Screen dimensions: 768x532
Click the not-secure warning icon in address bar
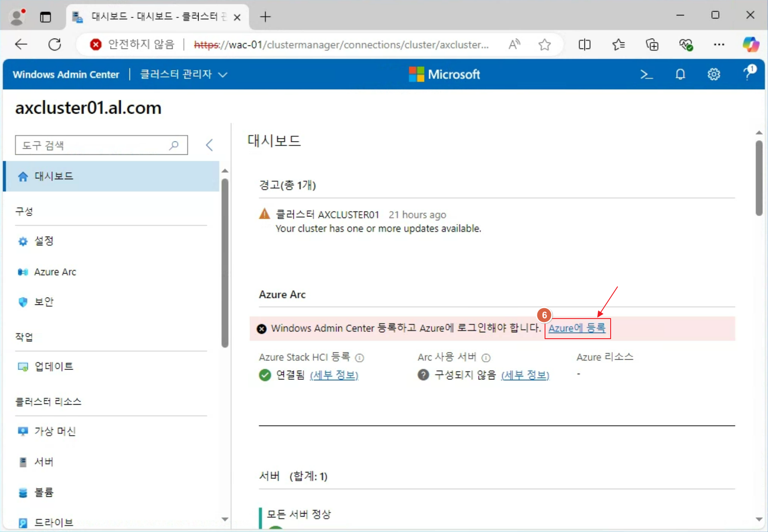pos(96,44)
